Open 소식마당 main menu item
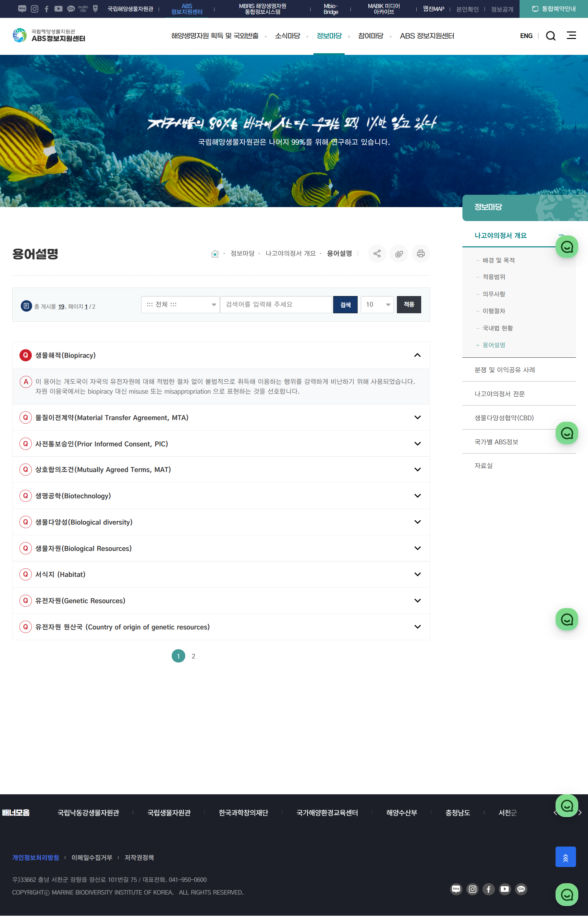The image size is (588, 917). coord(287,36)
